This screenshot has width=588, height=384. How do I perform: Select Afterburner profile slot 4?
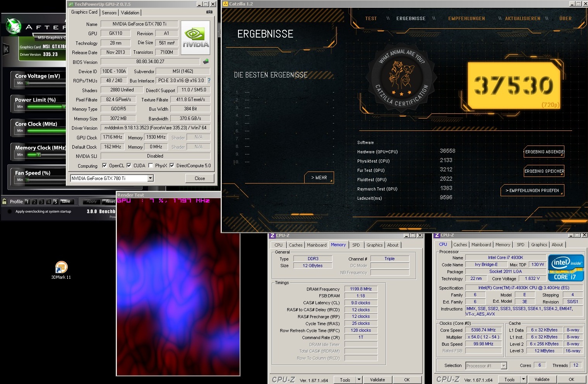pos(48,202)
